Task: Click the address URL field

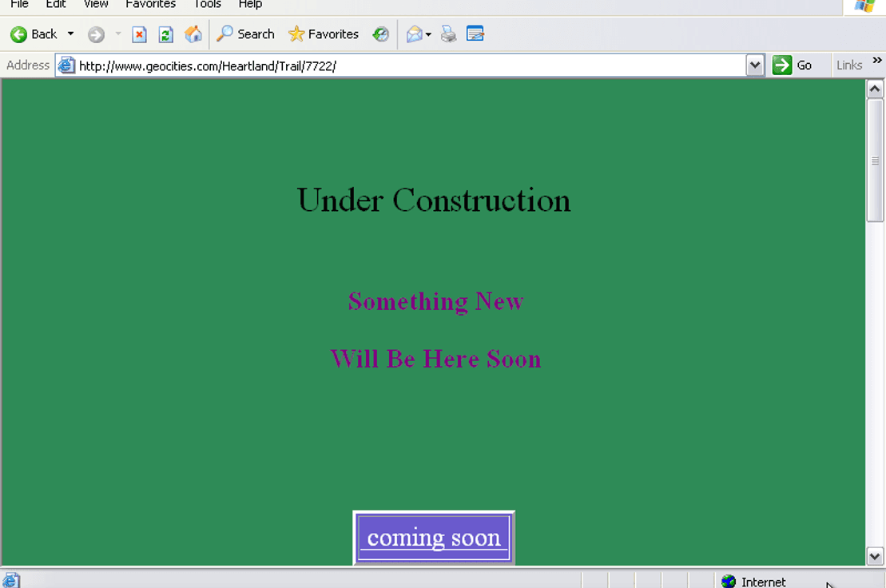Action: tap(411, 66)
